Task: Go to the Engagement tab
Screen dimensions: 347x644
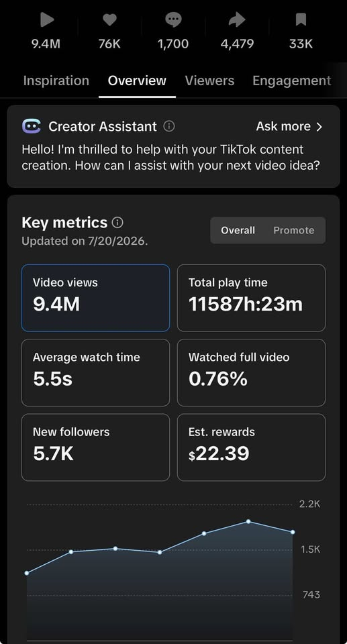Action: pos(291,80)
